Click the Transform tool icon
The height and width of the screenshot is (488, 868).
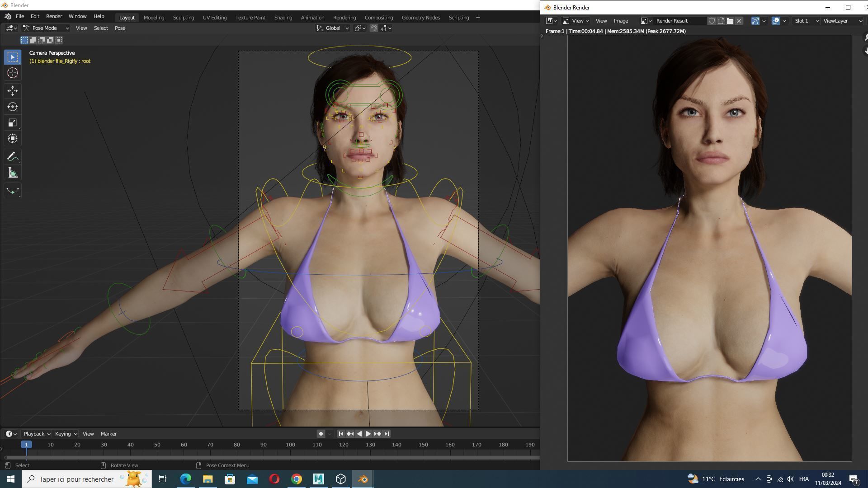(x=12, y=139)
